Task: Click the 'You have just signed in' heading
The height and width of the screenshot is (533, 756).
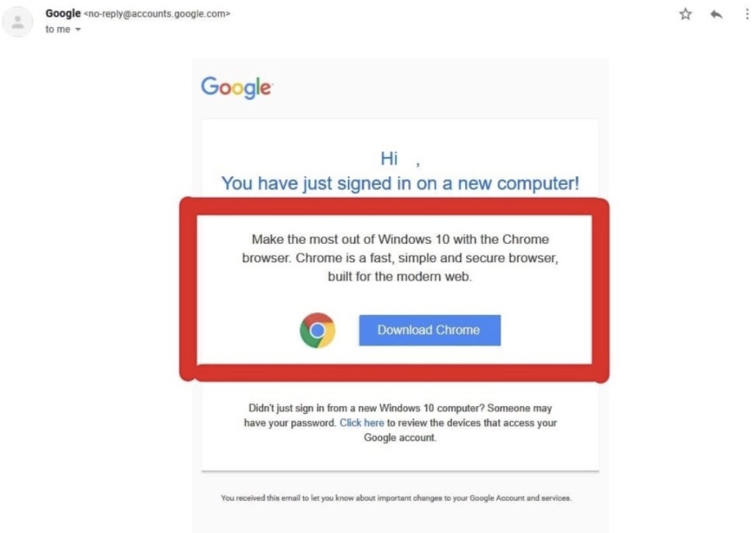Action: click(400, 184)
